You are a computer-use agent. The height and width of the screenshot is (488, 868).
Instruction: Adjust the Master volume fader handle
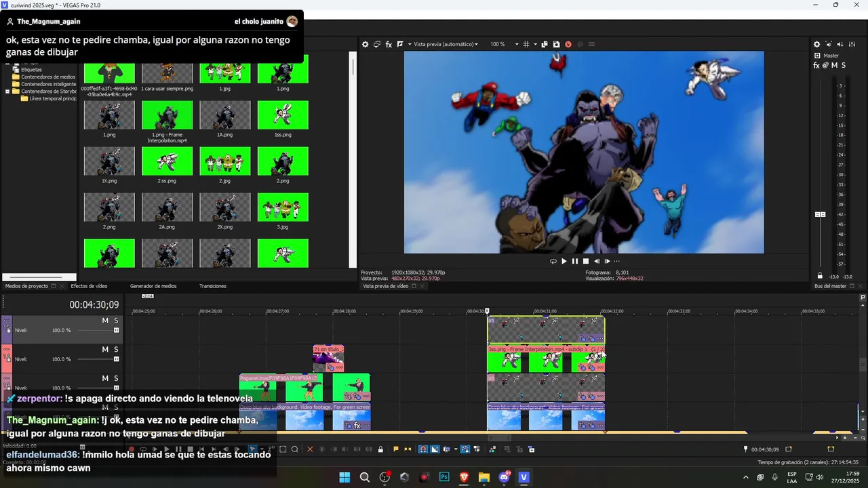tap(820, 214)
